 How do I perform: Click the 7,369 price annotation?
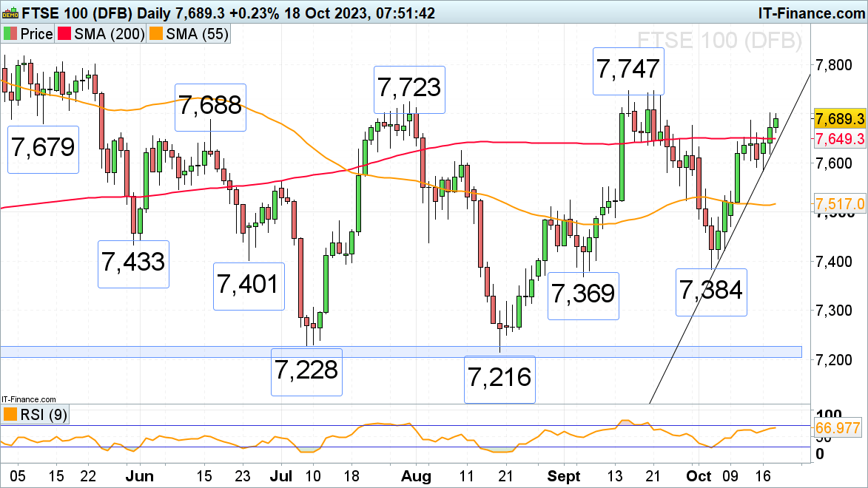(583, 296)
